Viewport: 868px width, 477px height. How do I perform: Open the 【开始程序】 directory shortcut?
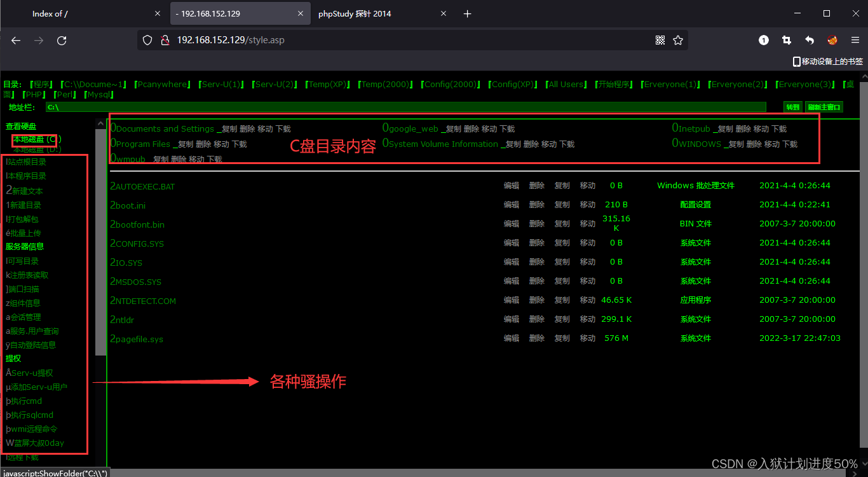point(614,85)
